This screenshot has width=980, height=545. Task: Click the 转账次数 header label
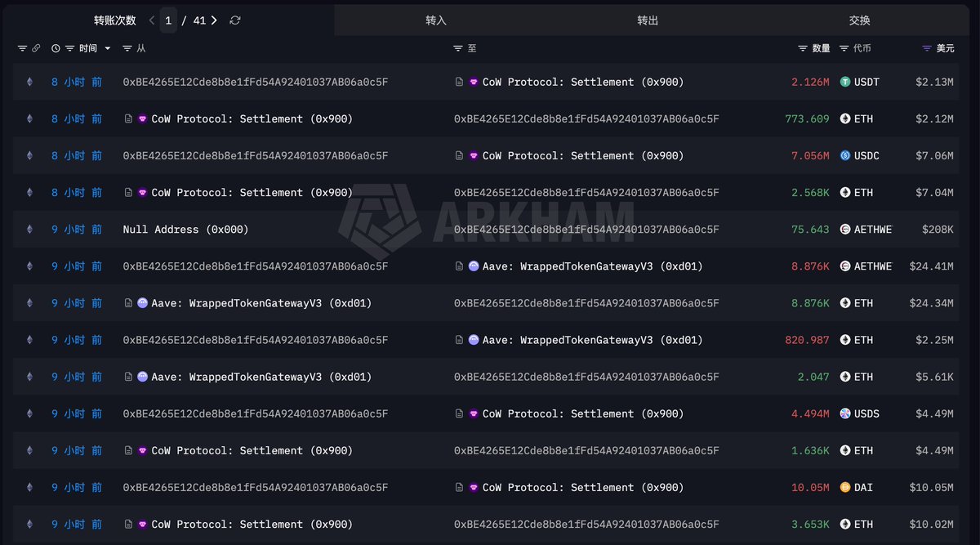115,20
